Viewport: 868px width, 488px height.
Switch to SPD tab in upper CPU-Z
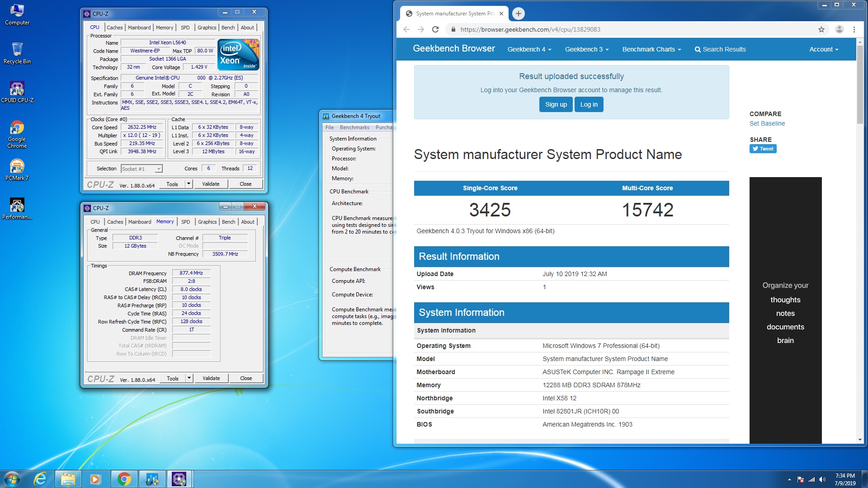click(x=185, y=28)
